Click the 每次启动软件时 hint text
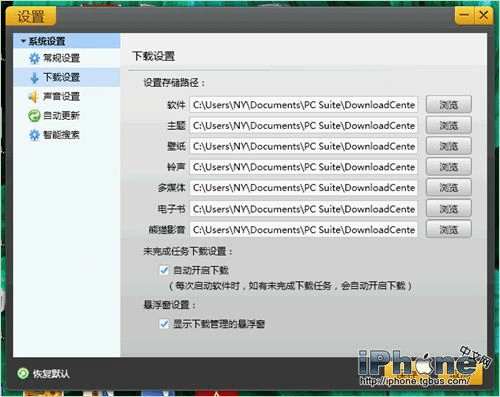This screenshot has width=500, height=397. pyautogui.click(x=290, y=286)
